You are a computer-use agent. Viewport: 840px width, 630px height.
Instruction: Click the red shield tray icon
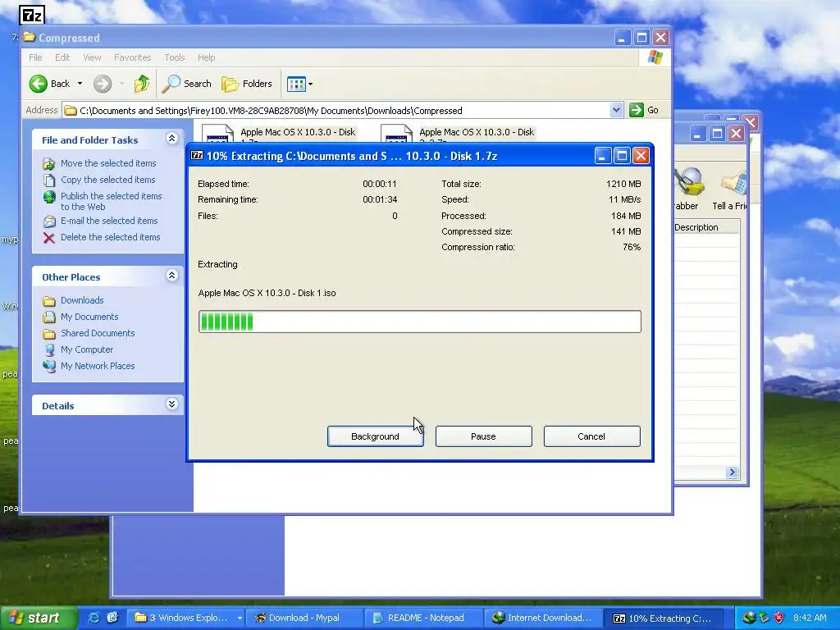tap(779, 618)
